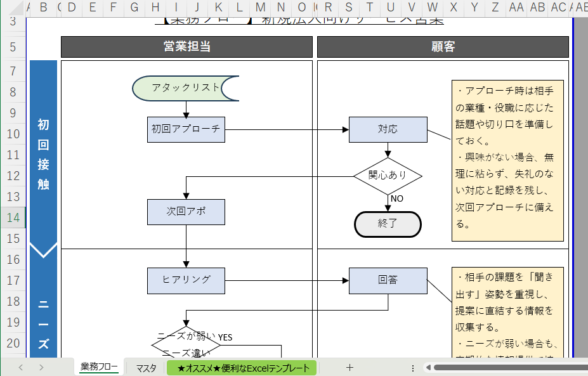Select the 終了 terminator shape

388,224
